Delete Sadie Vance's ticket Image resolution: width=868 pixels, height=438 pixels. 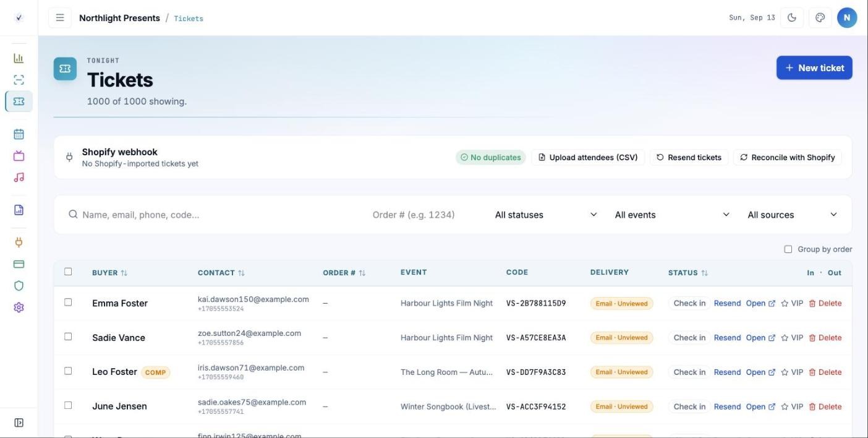[825, 338]
